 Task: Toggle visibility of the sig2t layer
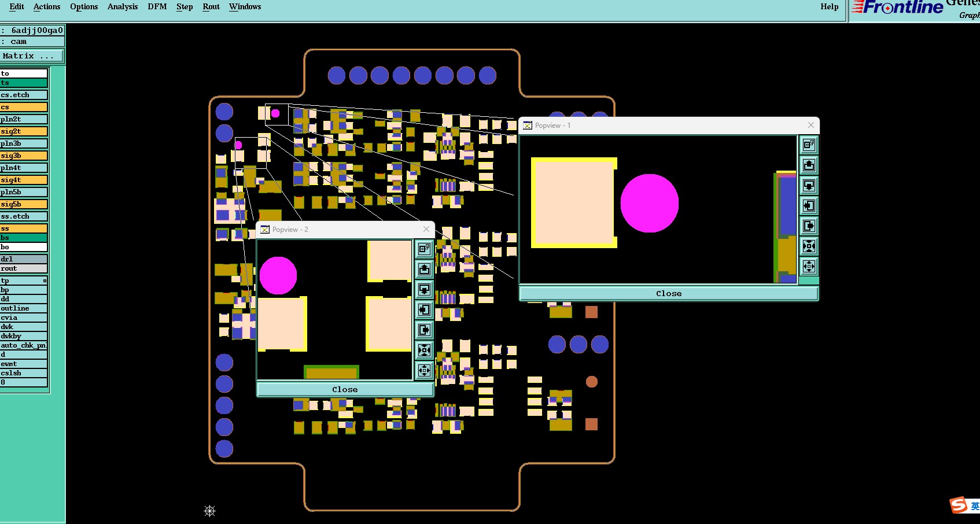pyautogui.click(x=24, y=131)
